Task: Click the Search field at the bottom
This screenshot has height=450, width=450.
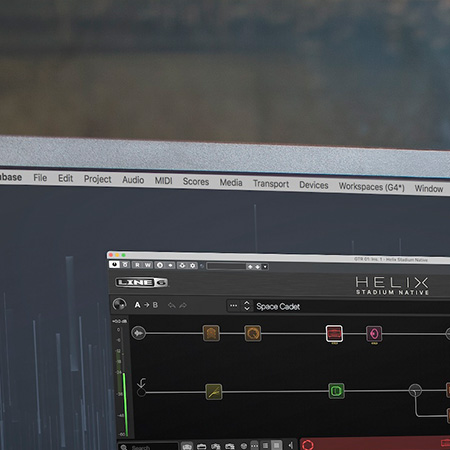Action: pos(148,447)
